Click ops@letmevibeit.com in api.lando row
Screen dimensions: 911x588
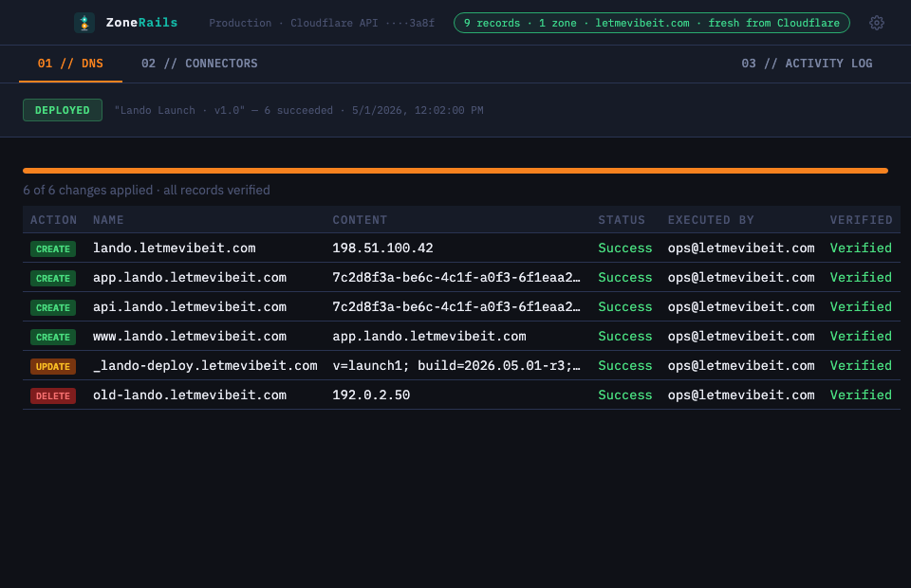(x=741, y=306)
